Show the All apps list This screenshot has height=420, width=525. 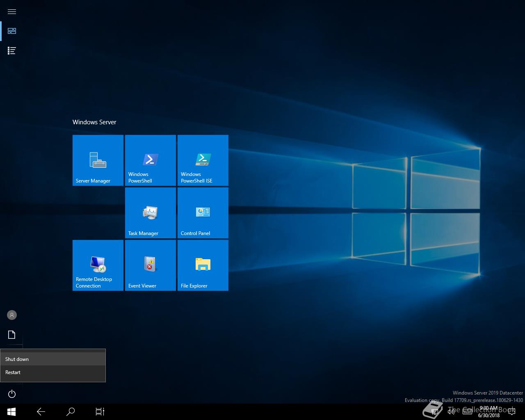[12, 51]
